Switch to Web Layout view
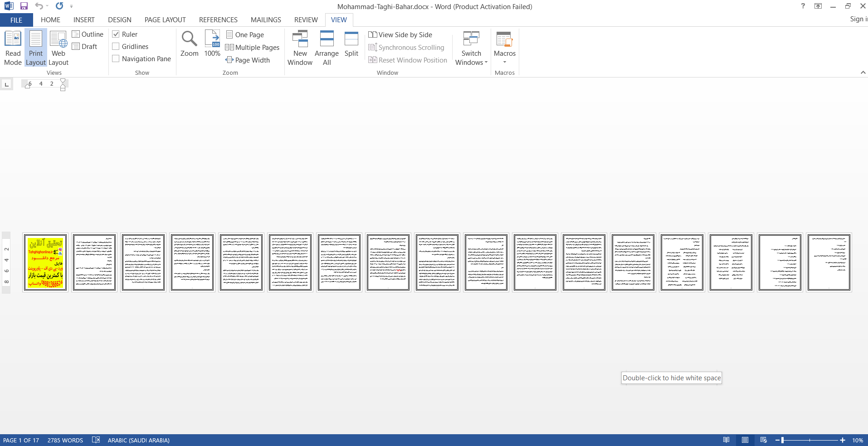868x446 pixels. (x=59, y=48)
